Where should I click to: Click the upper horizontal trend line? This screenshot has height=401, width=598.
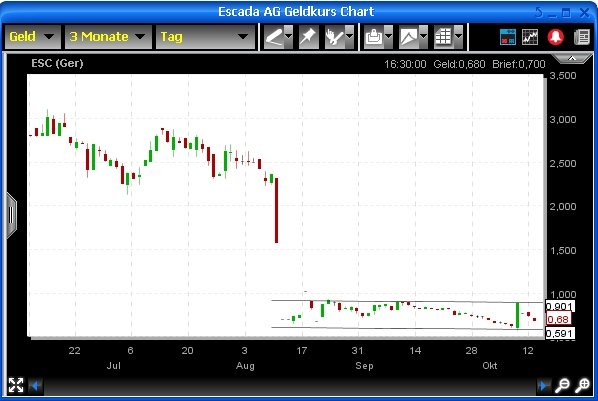tap(407, 302)
